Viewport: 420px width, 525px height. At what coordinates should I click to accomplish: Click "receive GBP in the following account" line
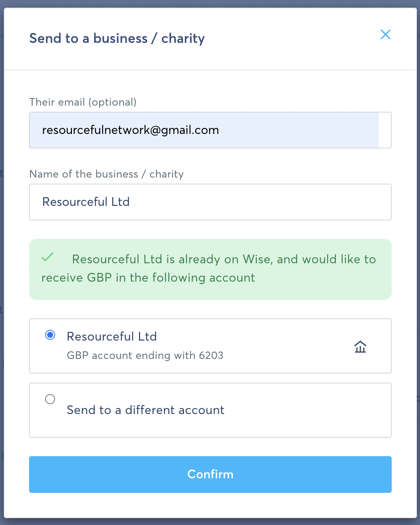click(x=148, y=278)
